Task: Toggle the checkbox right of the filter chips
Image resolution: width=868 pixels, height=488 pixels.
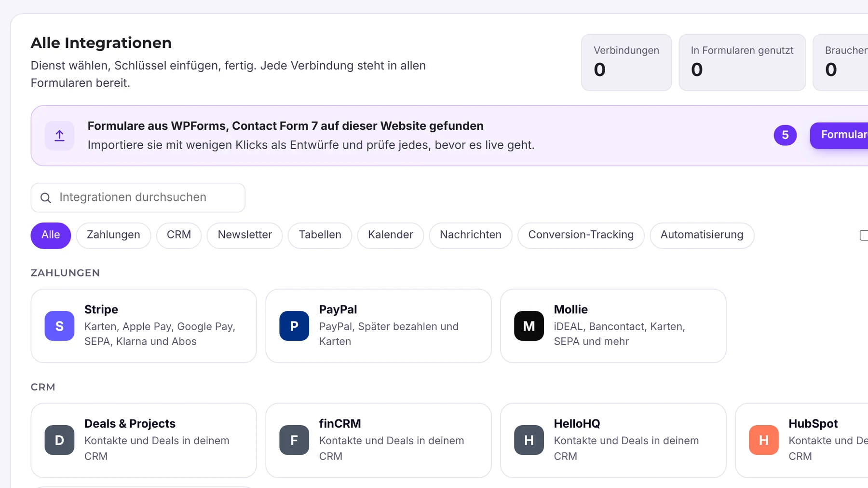Action: (x=864, y=235)
